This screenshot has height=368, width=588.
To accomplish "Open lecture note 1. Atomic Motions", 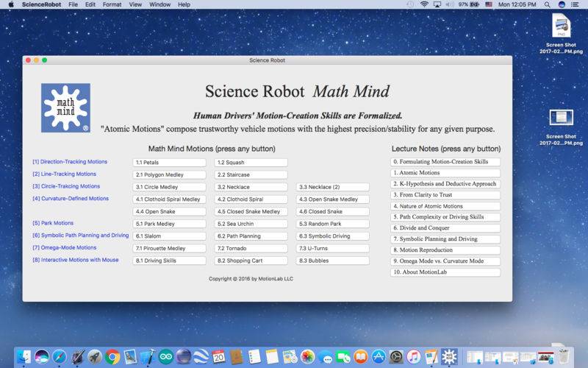I will pyautogui.click(x=445, y=173).
